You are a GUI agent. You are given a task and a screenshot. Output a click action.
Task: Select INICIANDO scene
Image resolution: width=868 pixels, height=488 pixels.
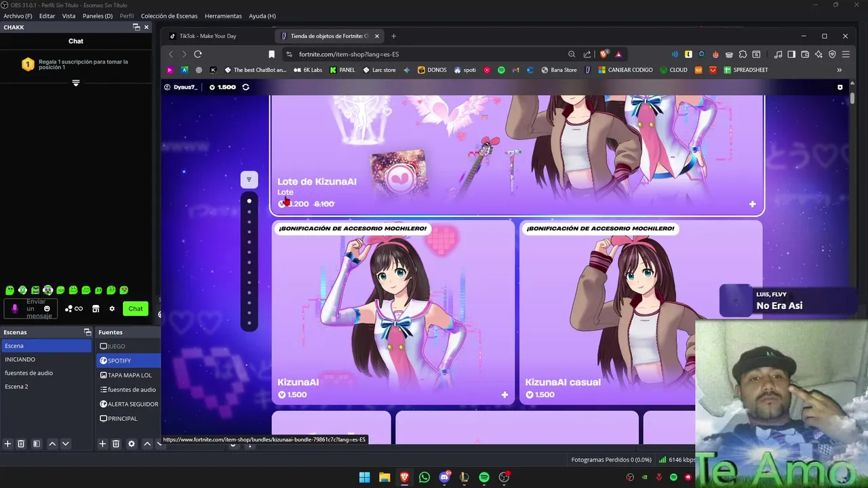pos(45,359)
